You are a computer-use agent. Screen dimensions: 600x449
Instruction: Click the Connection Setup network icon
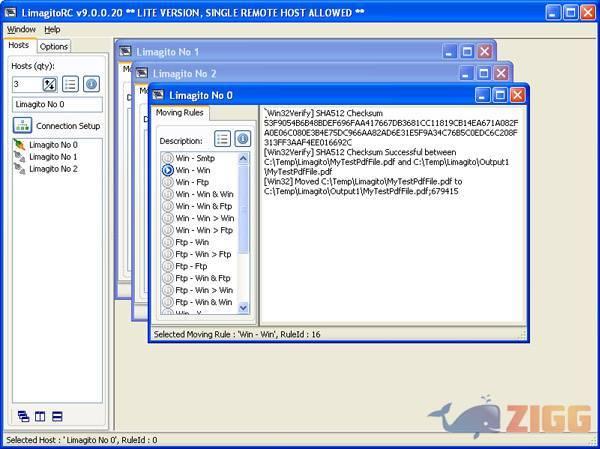pos(22,126)
